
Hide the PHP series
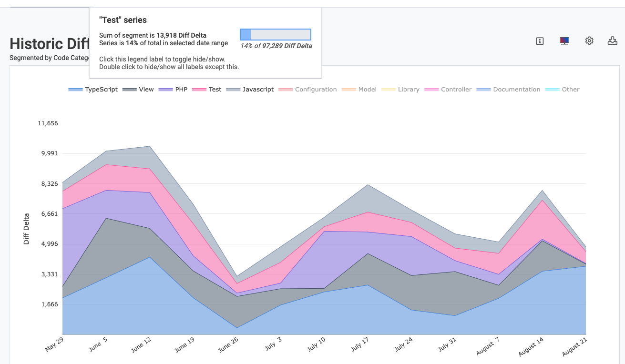[x=181, y=90]
